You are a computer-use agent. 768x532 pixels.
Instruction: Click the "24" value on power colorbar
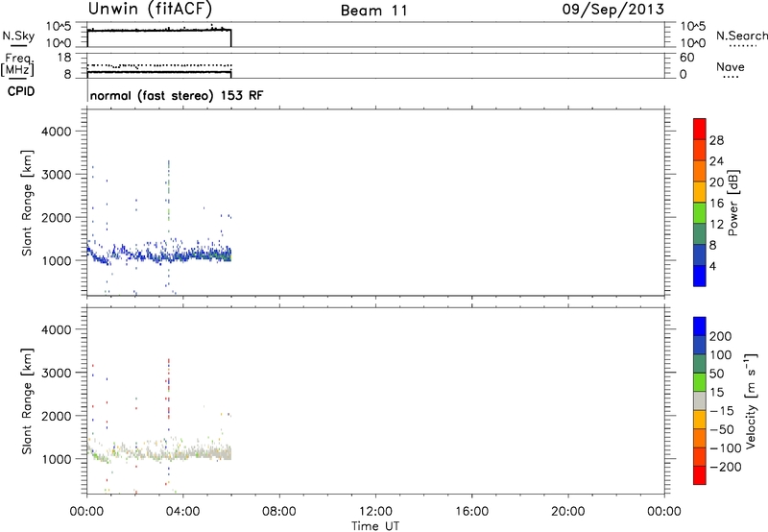point(716,161)
